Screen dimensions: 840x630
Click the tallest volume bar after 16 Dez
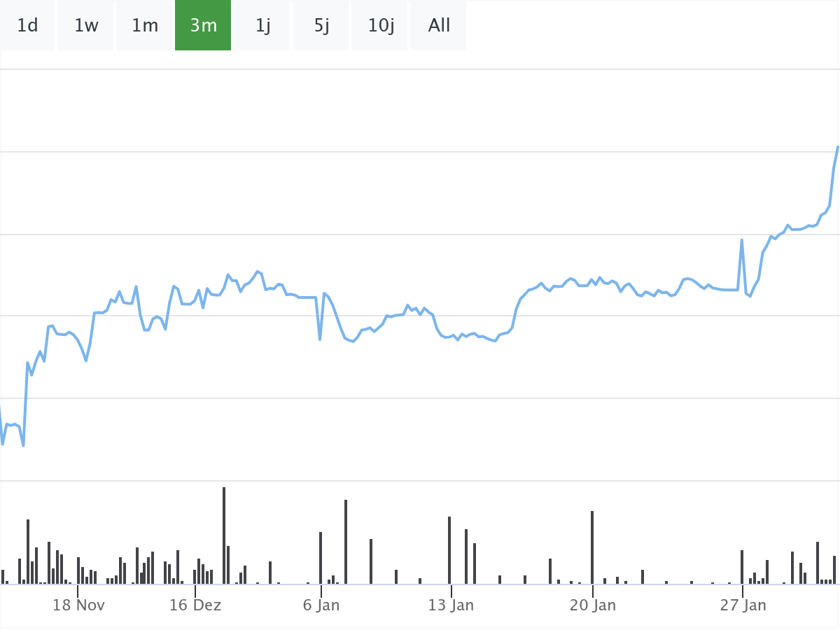point(224,535)
